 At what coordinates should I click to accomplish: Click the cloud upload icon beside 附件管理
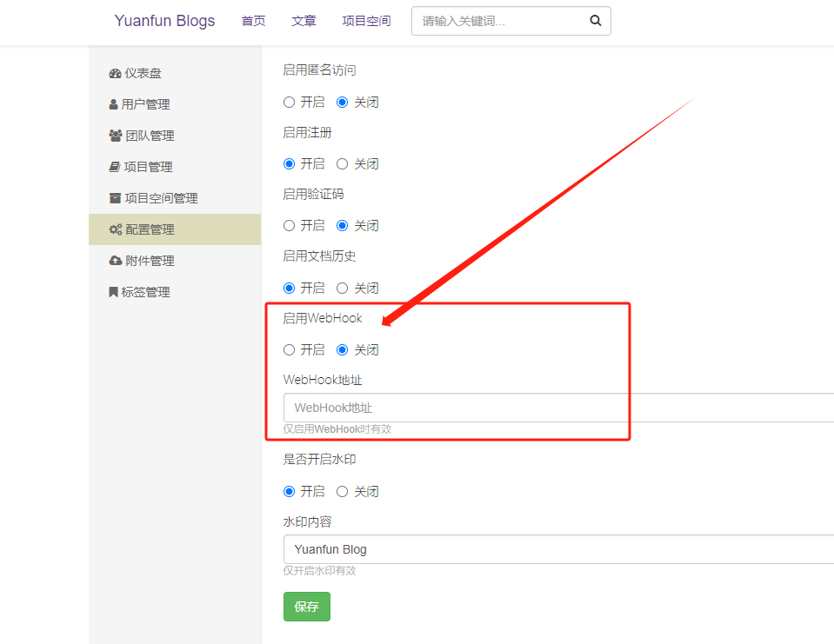115,262
